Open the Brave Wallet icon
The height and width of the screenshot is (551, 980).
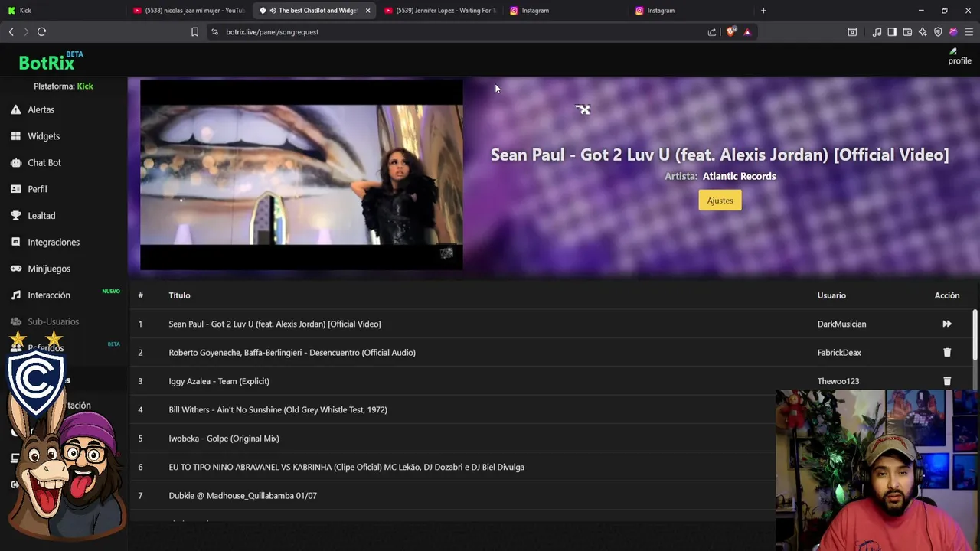907,32
